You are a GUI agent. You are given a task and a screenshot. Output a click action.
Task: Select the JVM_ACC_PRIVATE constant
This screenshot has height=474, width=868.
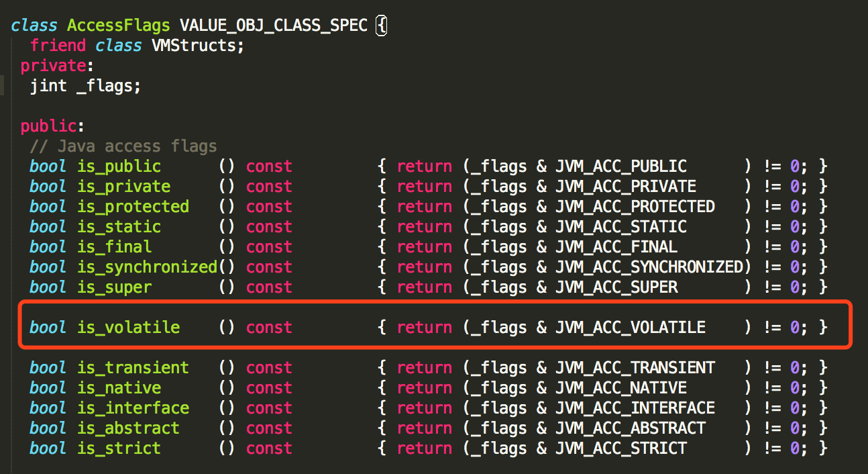coord(626,187)
